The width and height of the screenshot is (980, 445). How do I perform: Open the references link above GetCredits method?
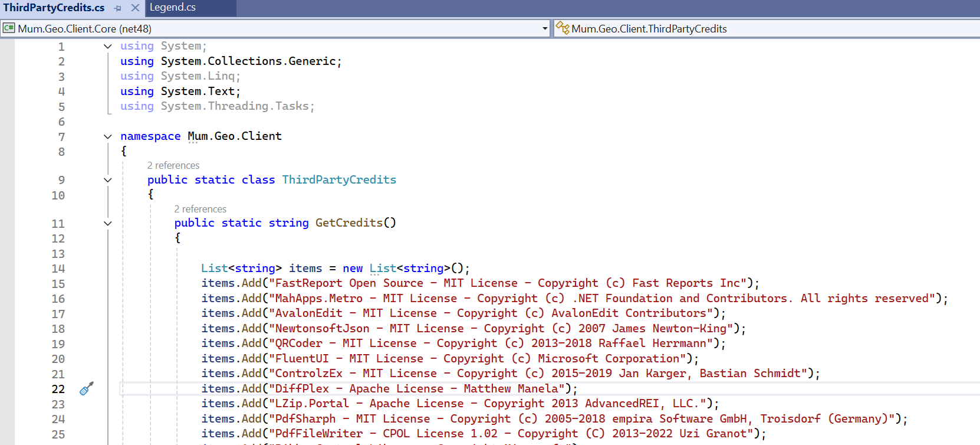pos(200,209)
